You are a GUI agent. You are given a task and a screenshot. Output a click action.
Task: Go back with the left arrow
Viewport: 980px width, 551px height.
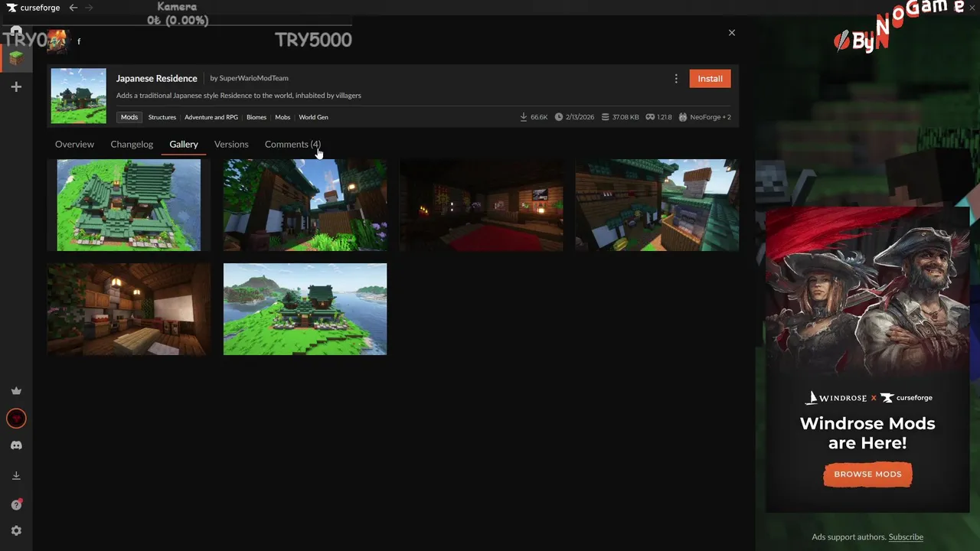73,8
